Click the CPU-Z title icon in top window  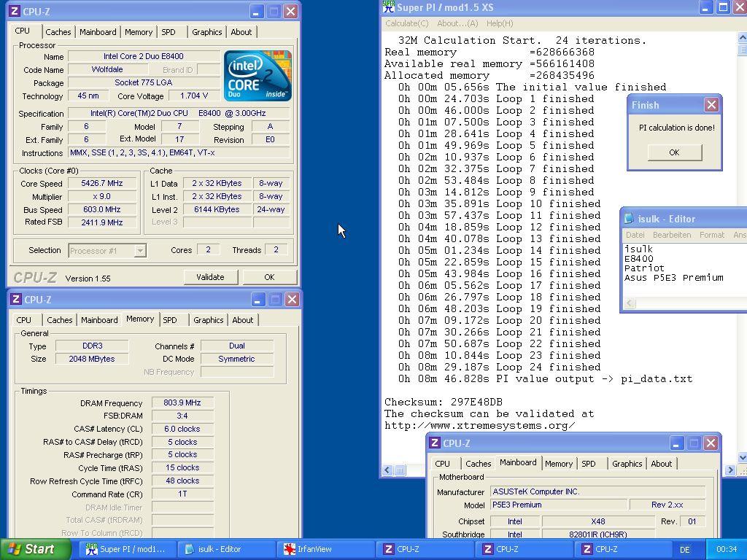[15, 11]
